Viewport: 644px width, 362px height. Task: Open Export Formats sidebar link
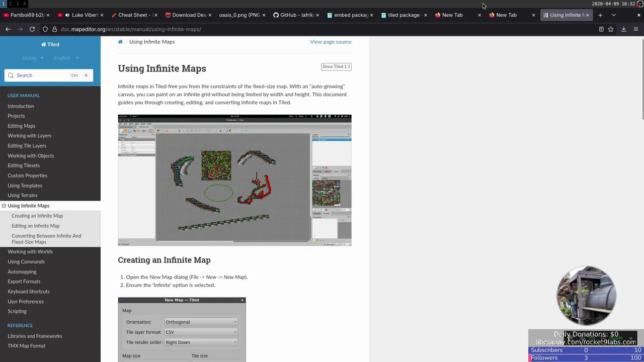24,282
